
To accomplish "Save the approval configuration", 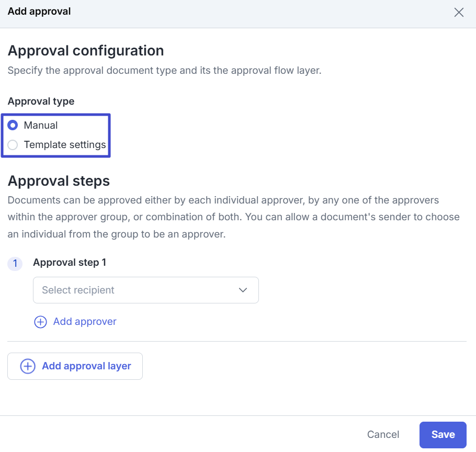I will 443,435.
